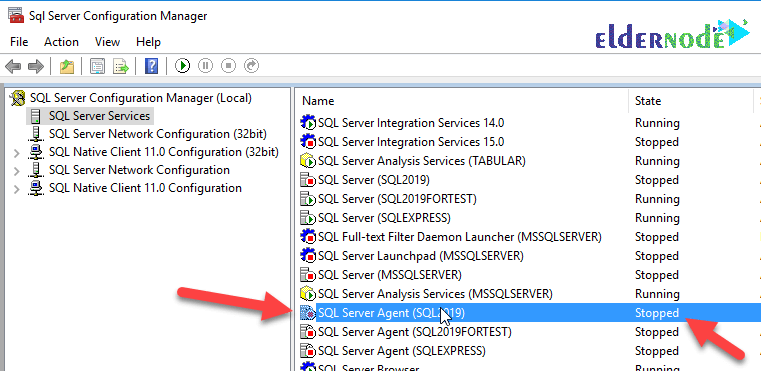Open the Properties toolbar icon
761x371 pixels.
pos(98,66)
